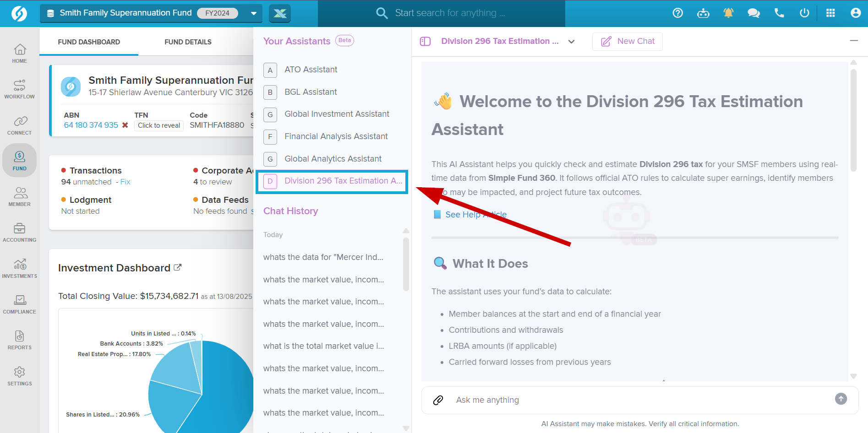
Task: Open the See Help Article link
Action: click(475, 214)
